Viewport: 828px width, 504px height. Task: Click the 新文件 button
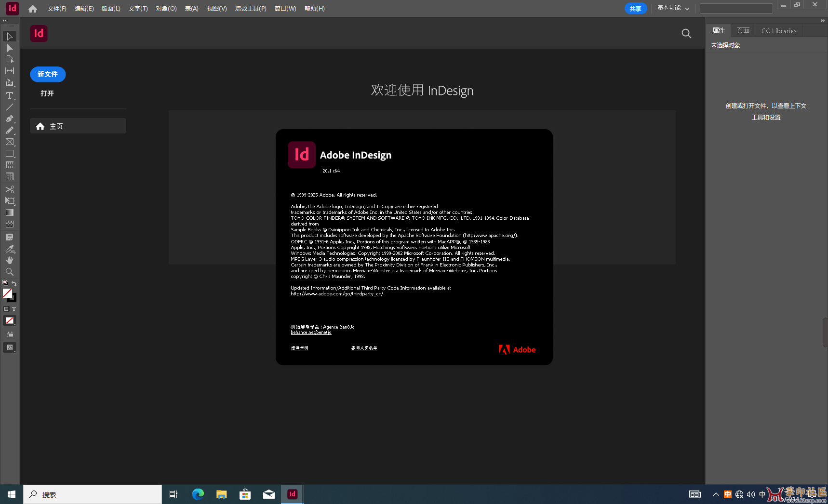(x=48, y=74)
